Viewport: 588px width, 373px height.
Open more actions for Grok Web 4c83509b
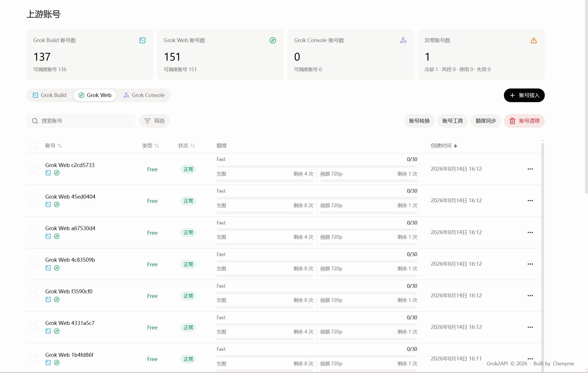530,264
